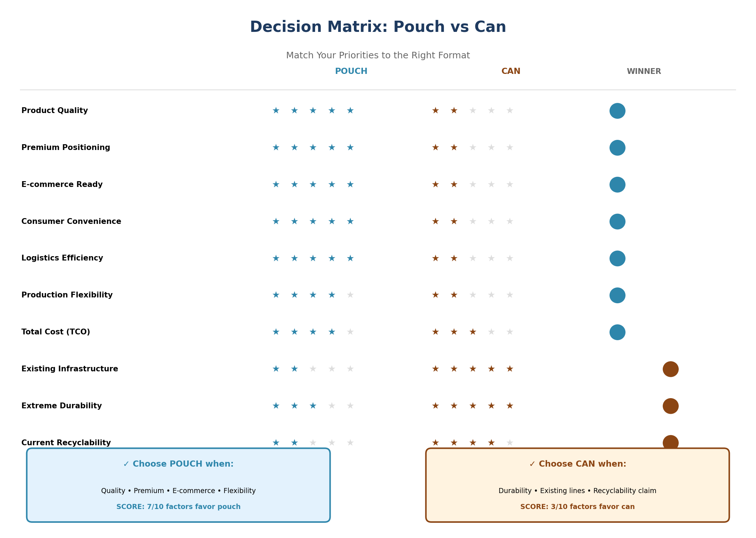Click the Logistics Efficiency row label
This screenshot has height=538, width=756.
(62, 258)
